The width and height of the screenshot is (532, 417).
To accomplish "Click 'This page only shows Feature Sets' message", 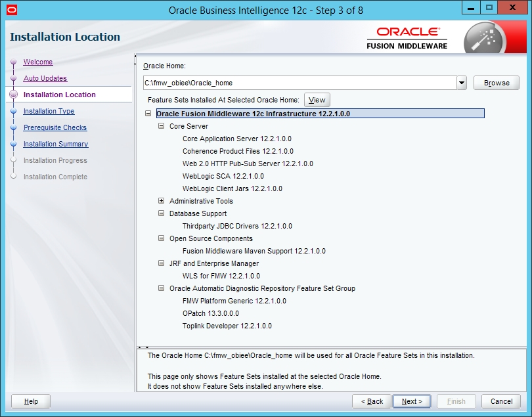I will (x=264, y=377).
